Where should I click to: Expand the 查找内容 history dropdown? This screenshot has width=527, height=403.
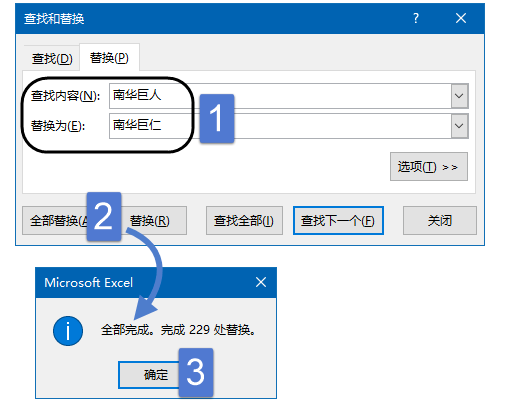pyautogui.click(x=459, y=96)
